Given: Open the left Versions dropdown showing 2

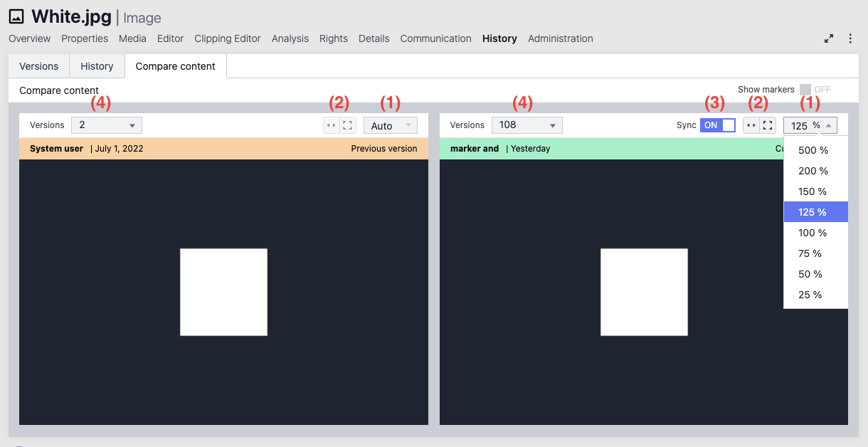Looking at the screenshot, I should (106, 125).
